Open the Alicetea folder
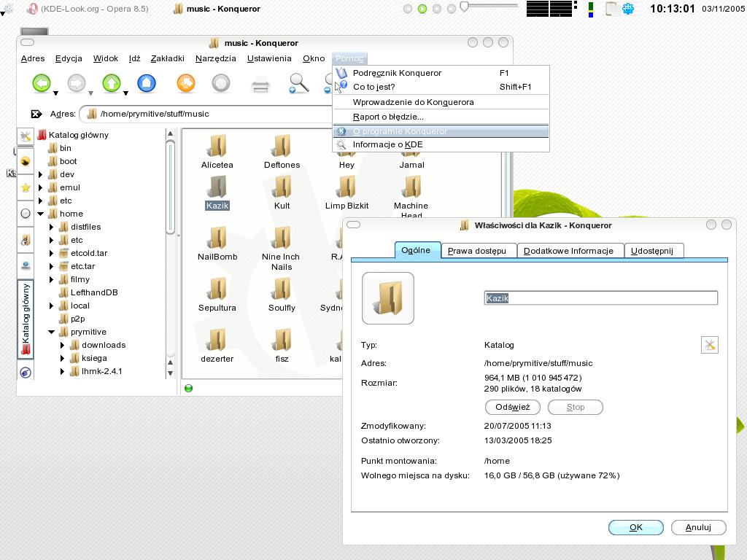This screenshot has height=560, width=747. pyautogui.click(x=217, y=152)
